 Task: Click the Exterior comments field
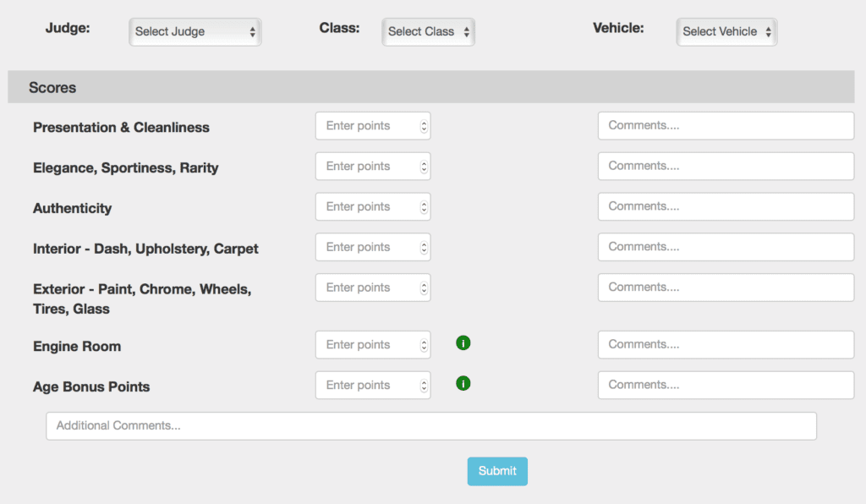[x=726, y=287]
